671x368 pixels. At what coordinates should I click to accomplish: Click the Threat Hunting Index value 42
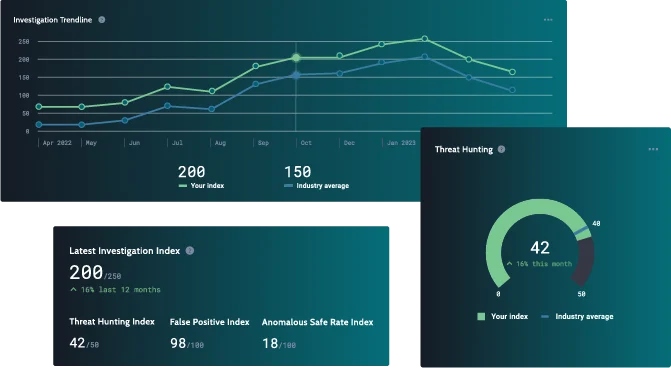pos(77,343)
